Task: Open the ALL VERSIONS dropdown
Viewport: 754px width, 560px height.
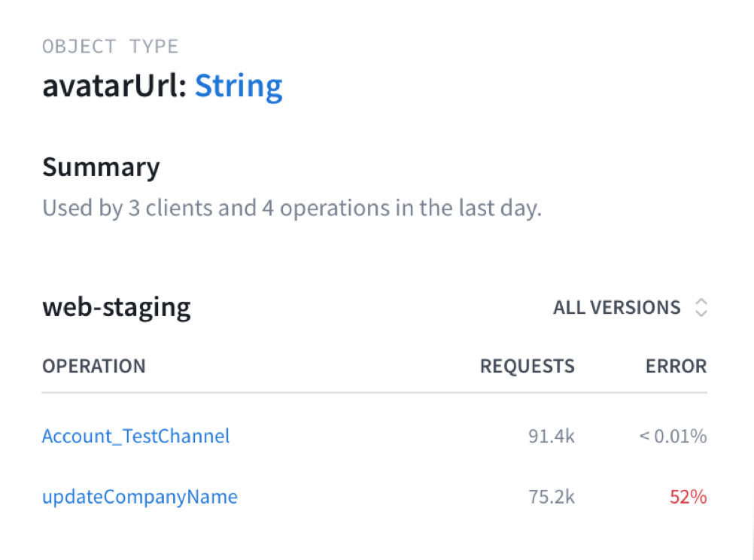Action: pos(617,307)
